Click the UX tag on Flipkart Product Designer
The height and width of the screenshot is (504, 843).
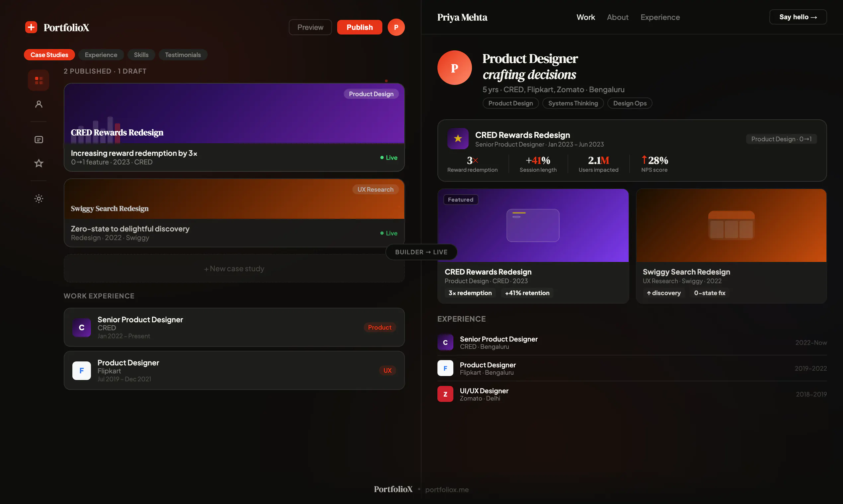coord(388,370)
